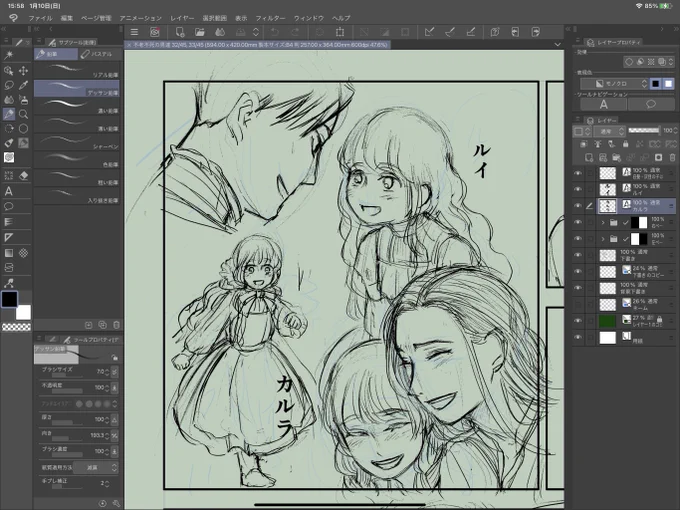Click the New document icon
The width and height of the screenshot is (680, 510).
click(x=180, y=32)
